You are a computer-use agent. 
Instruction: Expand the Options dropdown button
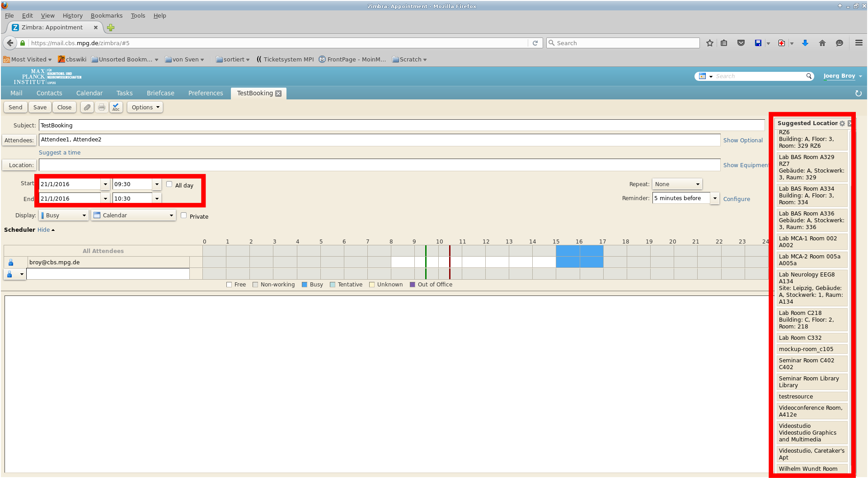coord(145,108)
